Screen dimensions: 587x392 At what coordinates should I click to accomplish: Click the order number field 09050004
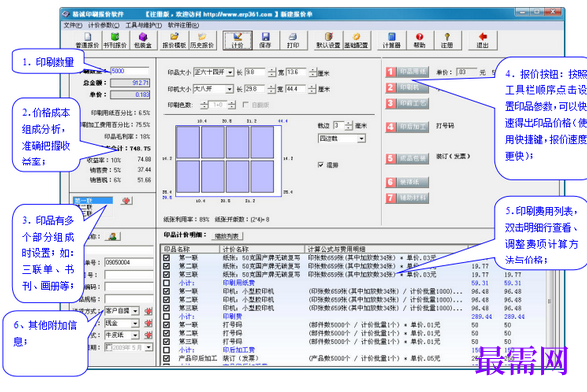coord(128,262)
